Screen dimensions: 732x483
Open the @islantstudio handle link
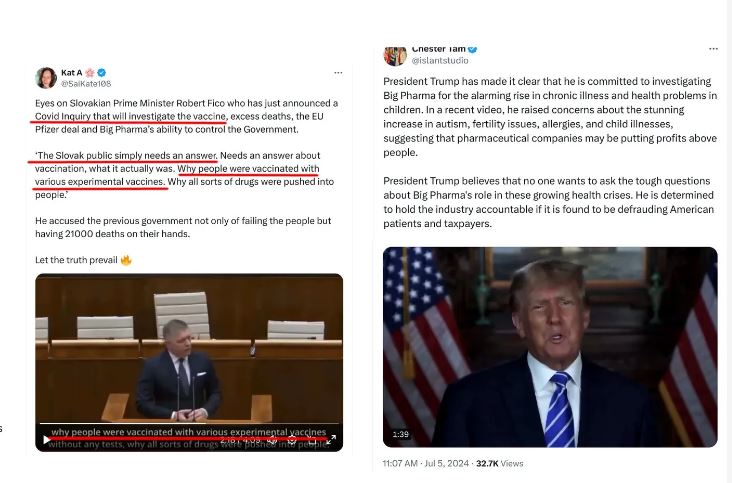(x=440, y=60)
